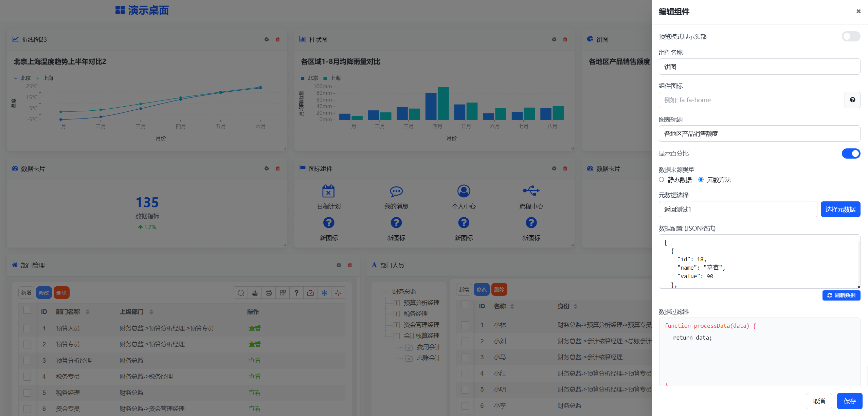Collapse the 财务总监 root node
The height and width of the screenshot is (416, 868).
pyautogui.click(x=385, y=292)
